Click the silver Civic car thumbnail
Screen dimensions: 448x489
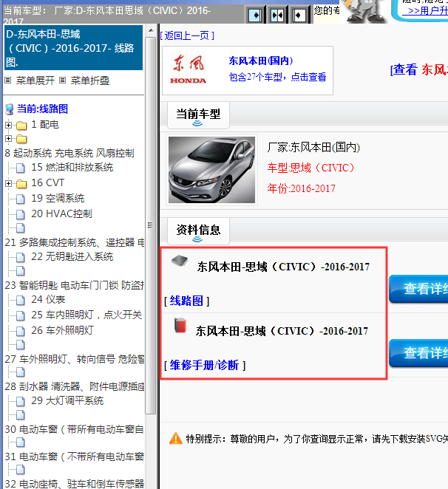211,170
